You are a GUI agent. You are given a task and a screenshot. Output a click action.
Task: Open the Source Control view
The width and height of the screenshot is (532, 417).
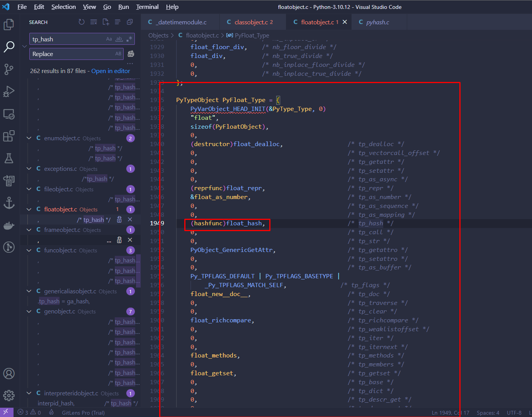click(8, 69)
